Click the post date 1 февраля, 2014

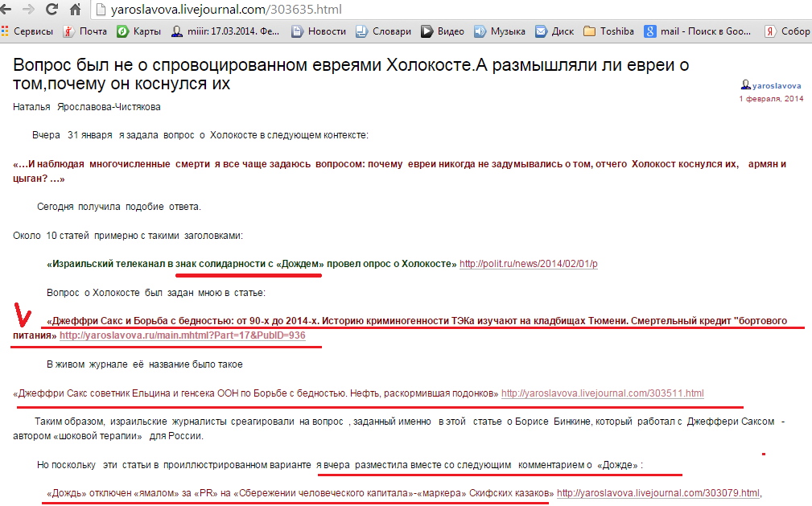(771, 98)
